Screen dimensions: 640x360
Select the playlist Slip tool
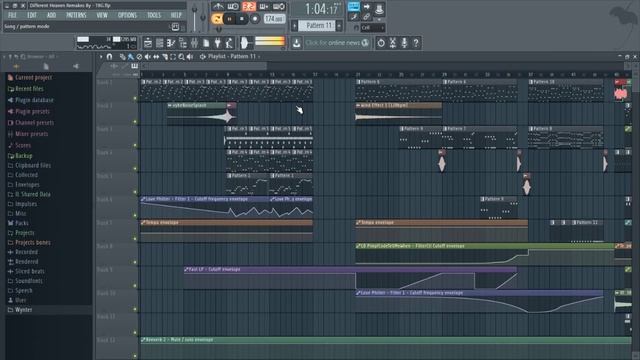click(x=156, y=57)
